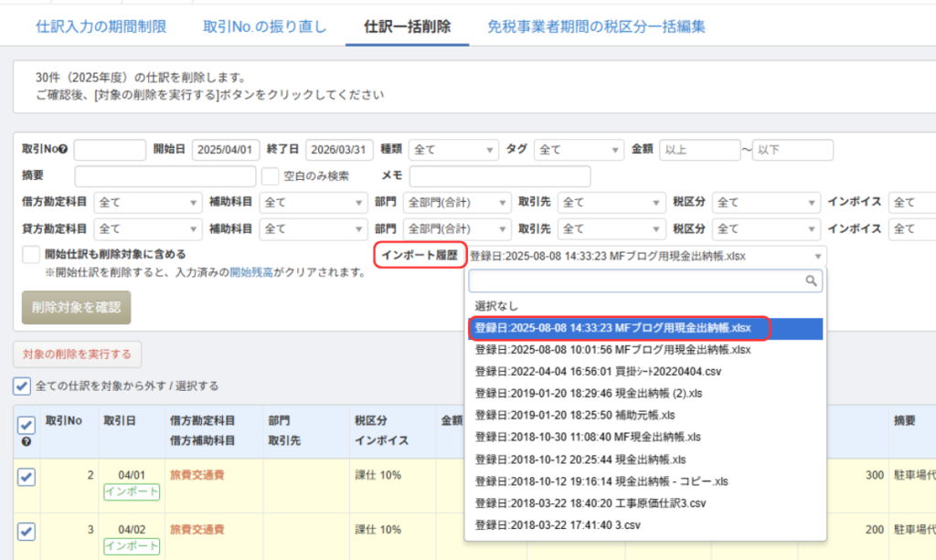Image resolution: width=936 pixels, height=560 pixels.
Task: Switch to 仕訳入力の期間制限 tab
Action: (x=101, y=26)
